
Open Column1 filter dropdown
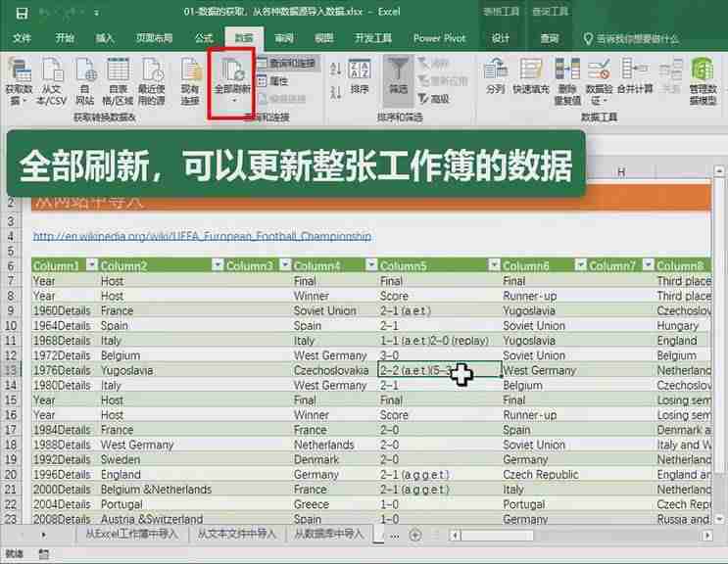point(92,264)
